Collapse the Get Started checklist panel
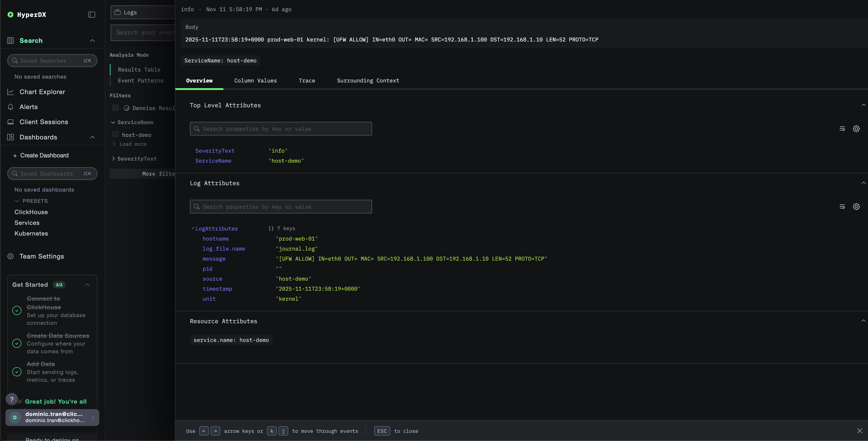Screen dimensions: 868x441 click(x=88, y=285)
